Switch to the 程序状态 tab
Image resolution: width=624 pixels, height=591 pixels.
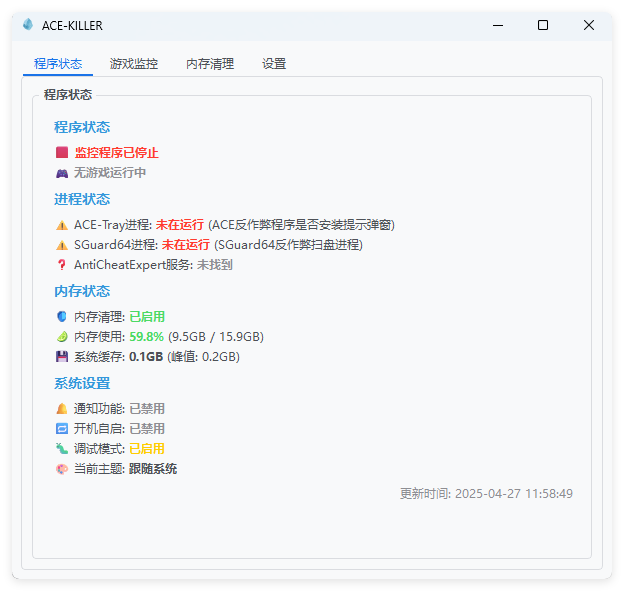point(58,64)
